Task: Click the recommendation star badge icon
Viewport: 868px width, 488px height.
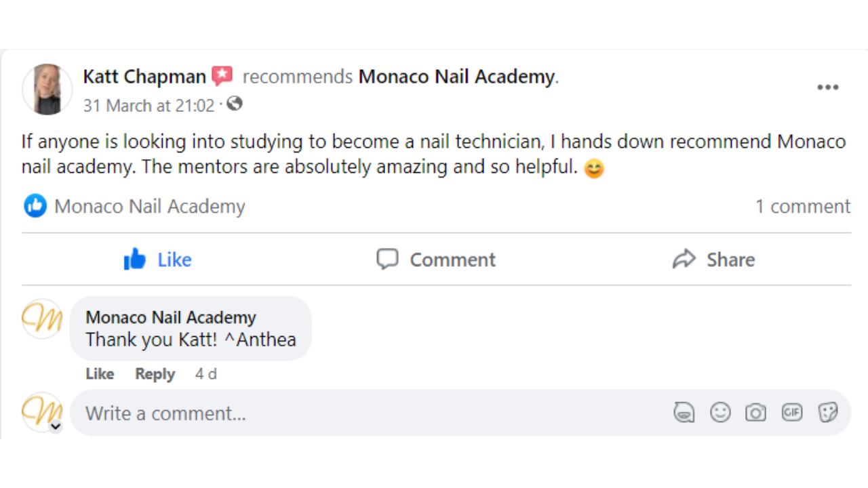Action: click(222, 76)
